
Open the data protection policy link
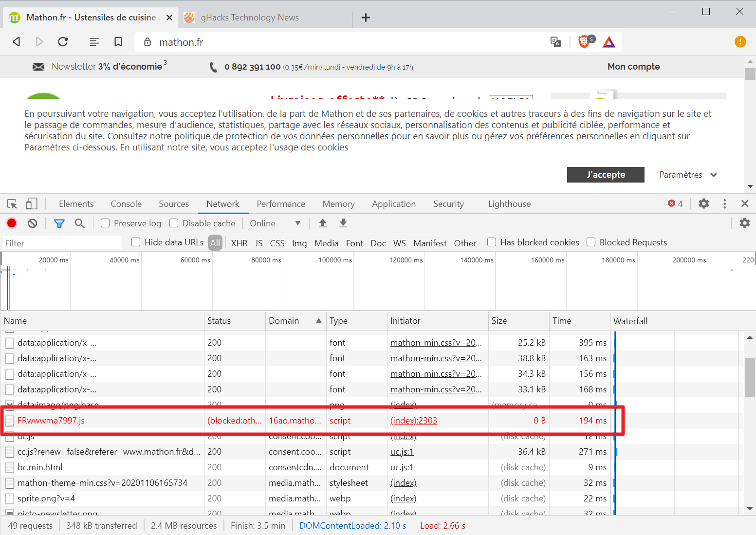pyautogui.click(x=281, y=136)
